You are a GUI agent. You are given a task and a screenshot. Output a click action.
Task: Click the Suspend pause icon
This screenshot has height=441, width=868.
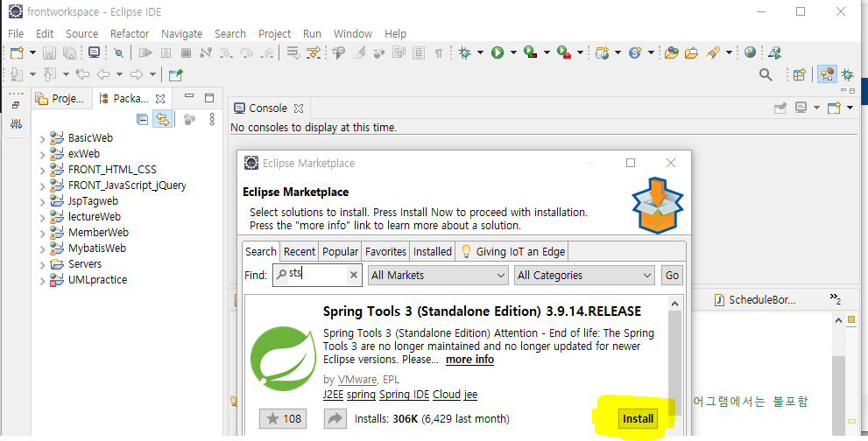pos(166,52)
